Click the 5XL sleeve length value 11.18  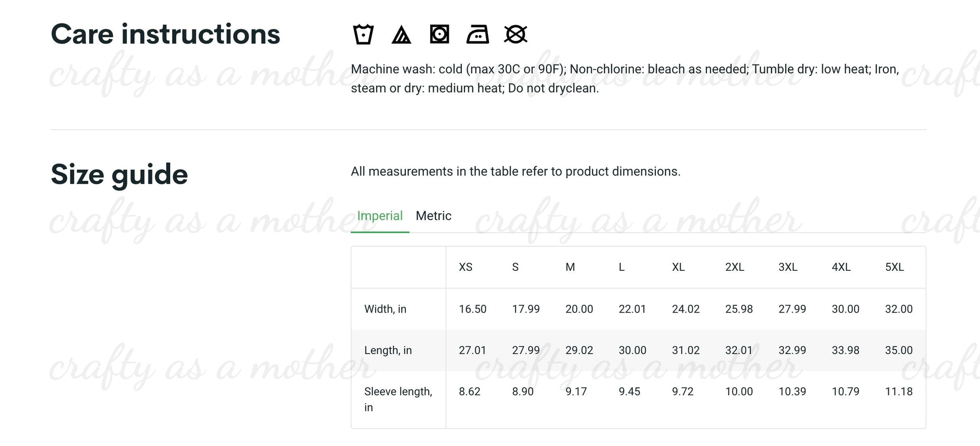pos(898,392)
